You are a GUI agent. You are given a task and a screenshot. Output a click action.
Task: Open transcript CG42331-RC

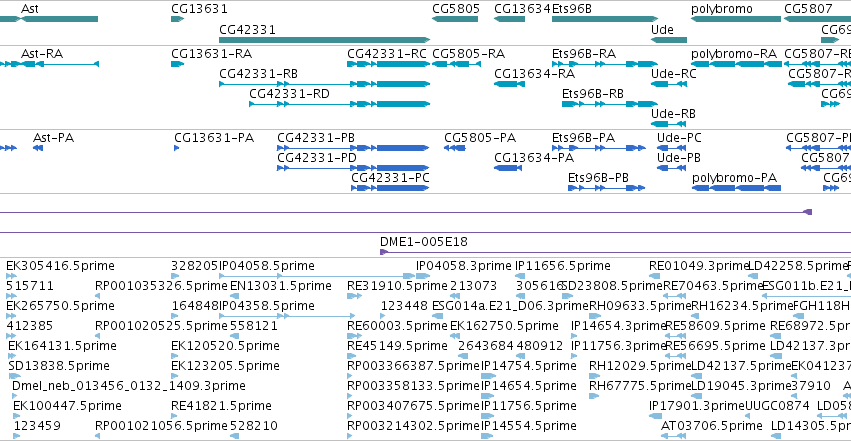click(x=387, y=54)
